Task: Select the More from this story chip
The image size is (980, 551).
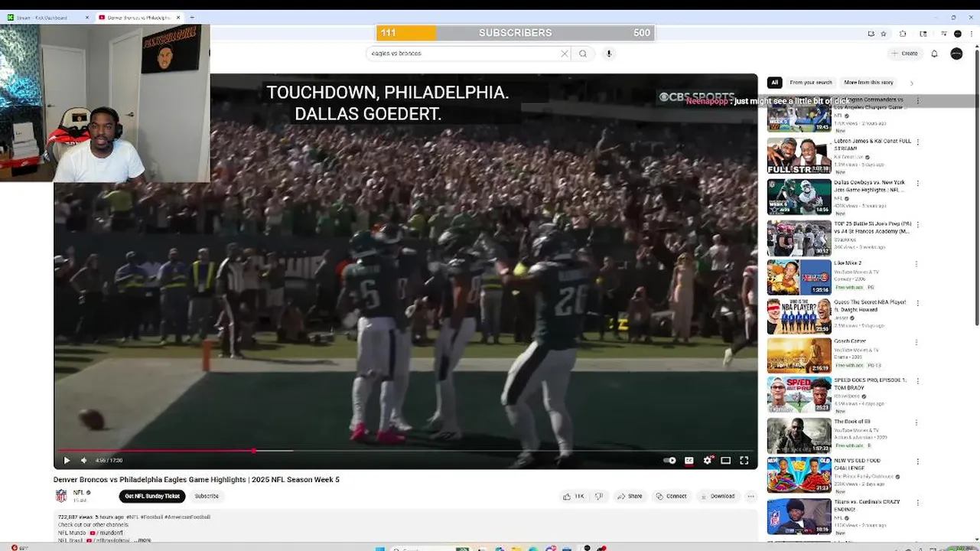Action: tap(868, 83)
